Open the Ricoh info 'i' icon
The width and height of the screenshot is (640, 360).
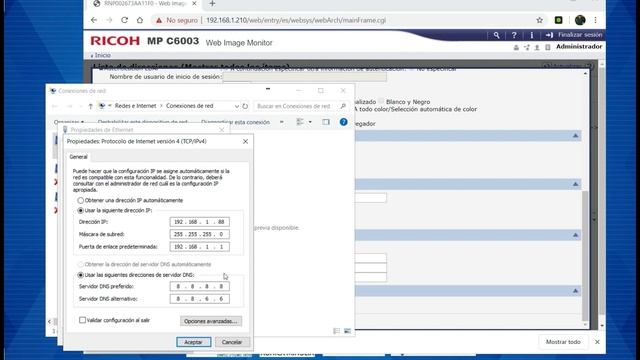(531, 35)
